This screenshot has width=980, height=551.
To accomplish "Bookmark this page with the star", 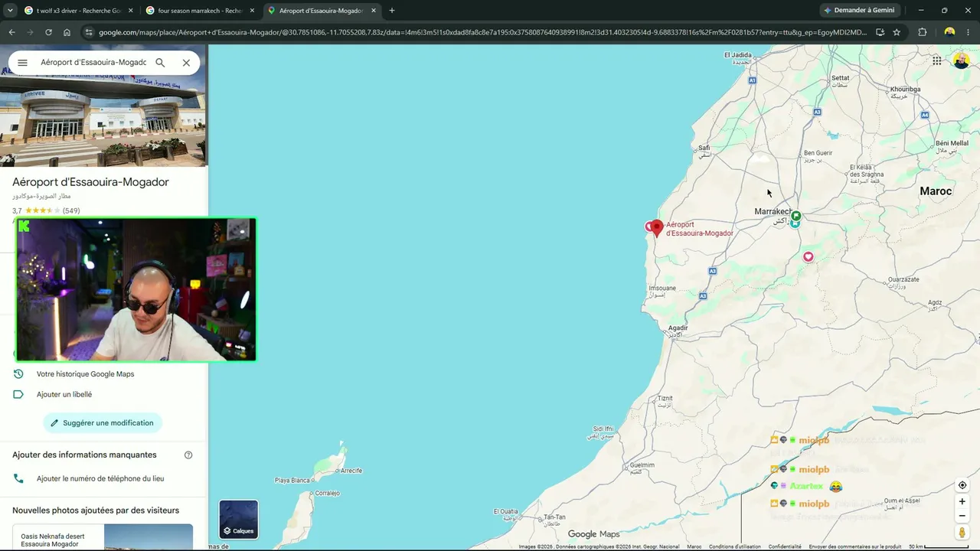I will [897, 32].
